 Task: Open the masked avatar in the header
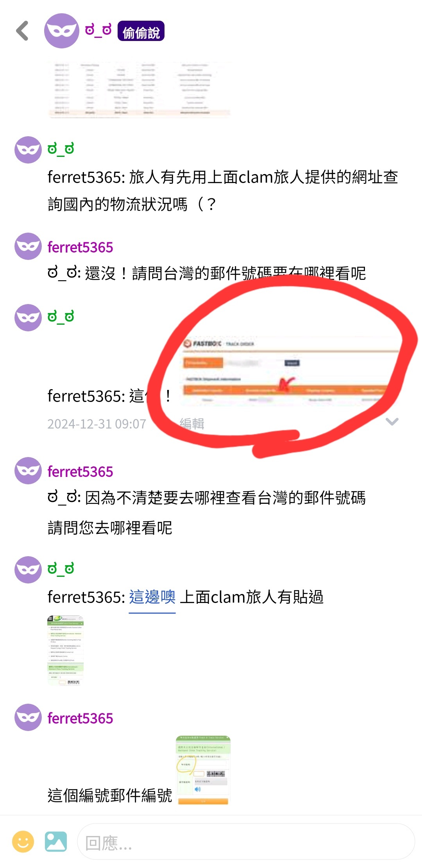tap(62, 31)
